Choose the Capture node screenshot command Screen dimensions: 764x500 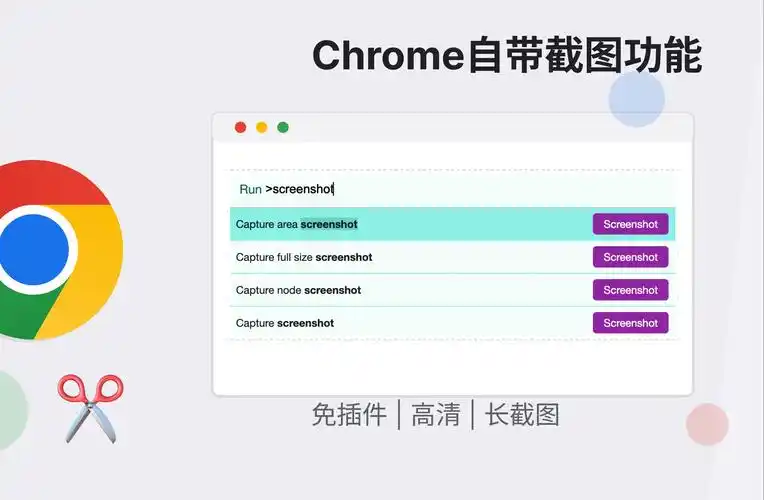point(298,290)
